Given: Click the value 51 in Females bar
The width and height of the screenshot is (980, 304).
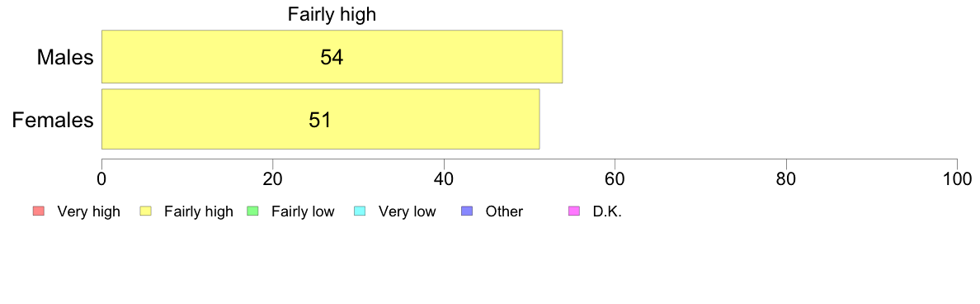Looking at the screenshot, I should (x=320, y=120).
